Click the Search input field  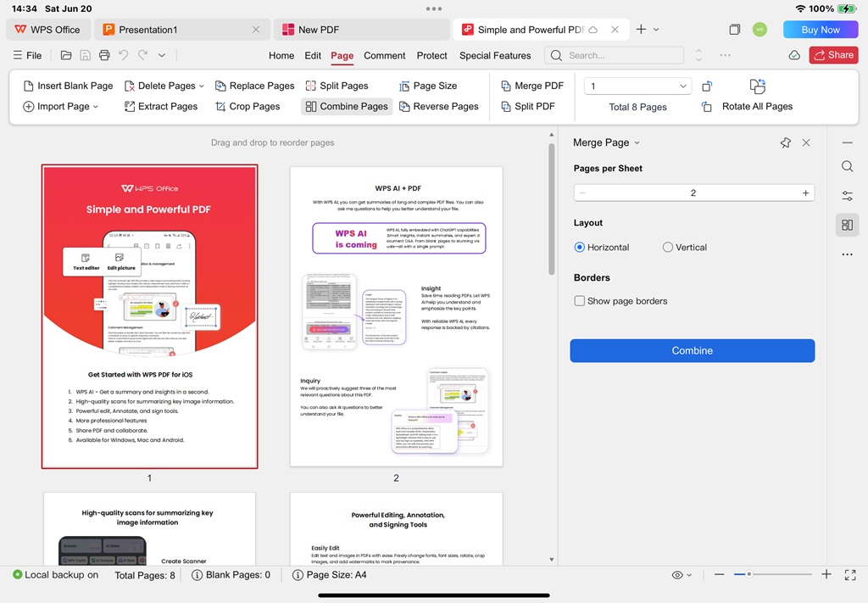pyautogui.click(x=615, y=55)
